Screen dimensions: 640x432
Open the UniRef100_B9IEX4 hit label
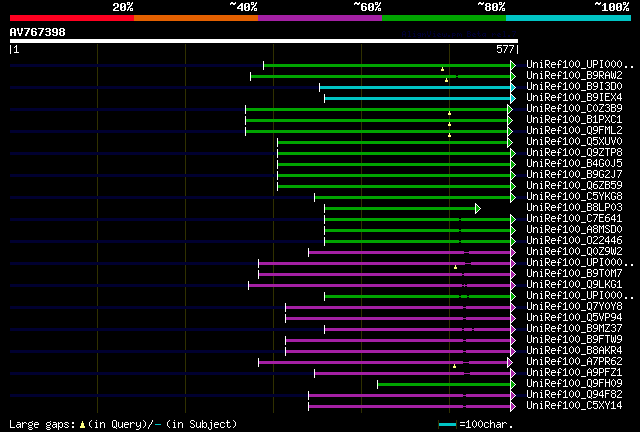[574, 97]
